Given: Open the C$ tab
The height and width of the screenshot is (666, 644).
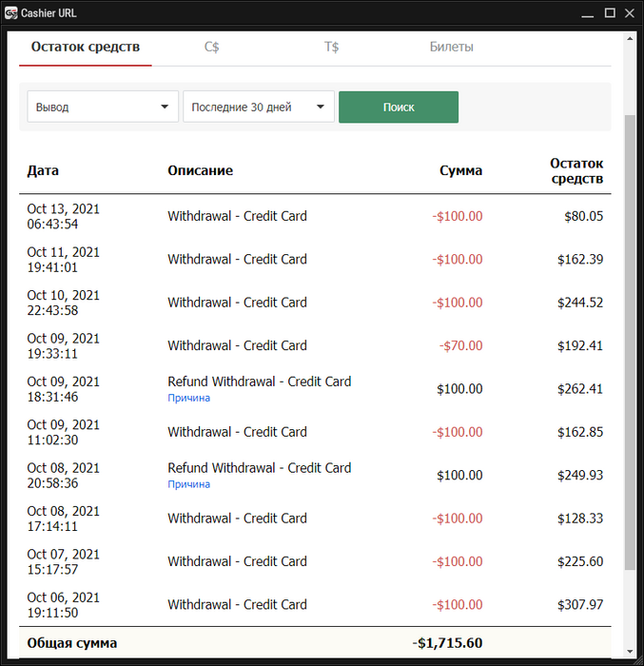Looking at the screenshot, I should tap(212, 48).
